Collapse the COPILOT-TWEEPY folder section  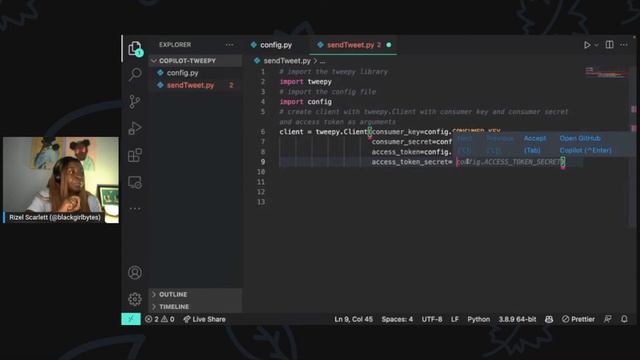(x=195, y=61)
